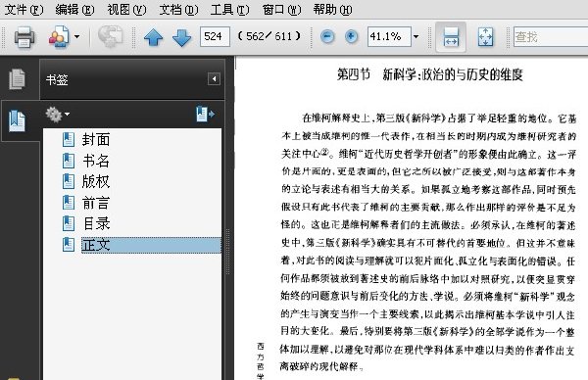Image resolution: width=588 pixels, height=380 pixels.
Task: Click the heading 第四节 新科学
Action: tap(429, 74)
